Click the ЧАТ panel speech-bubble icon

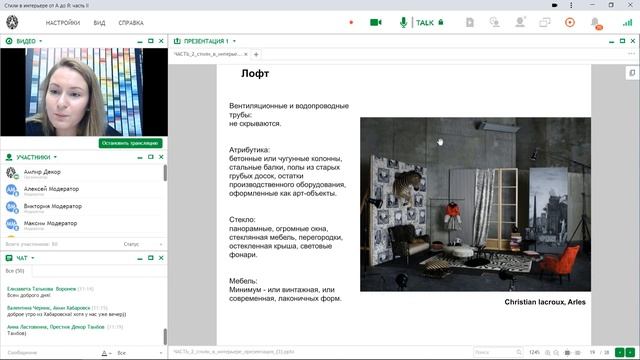click(9, 258)
